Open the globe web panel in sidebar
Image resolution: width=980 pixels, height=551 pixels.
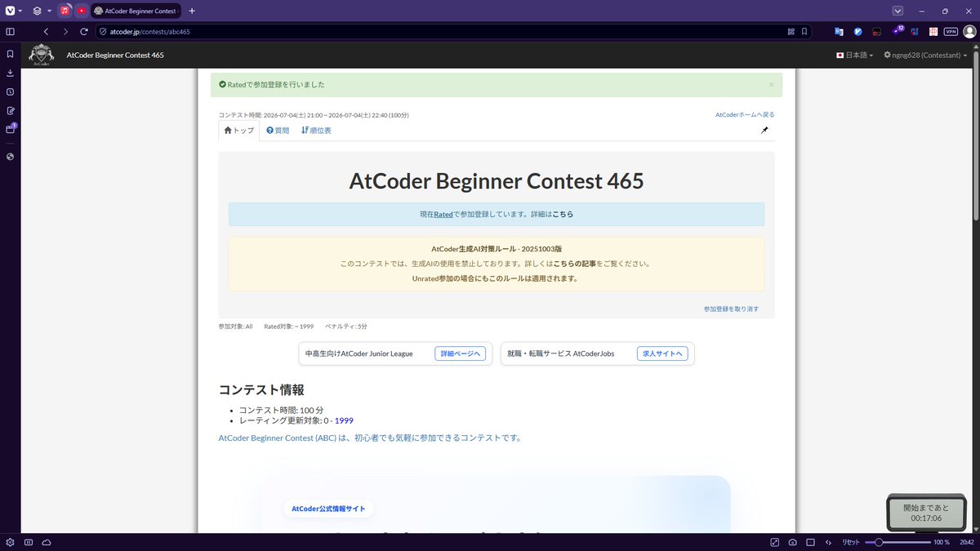[x=10, y=156]
